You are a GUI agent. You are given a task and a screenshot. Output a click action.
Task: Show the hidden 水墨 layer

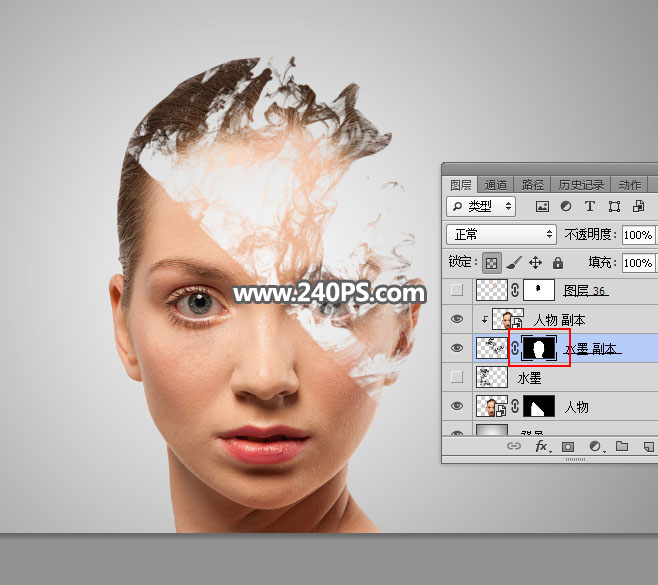point(457,377)
